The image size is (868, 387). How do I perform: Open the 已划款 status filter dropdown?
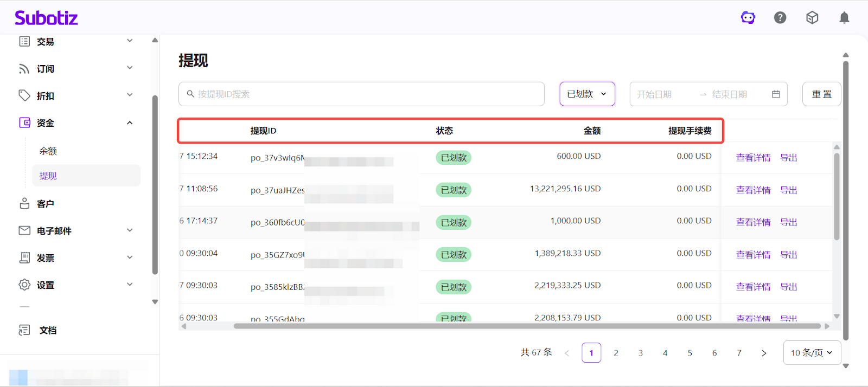pos(587,94)
